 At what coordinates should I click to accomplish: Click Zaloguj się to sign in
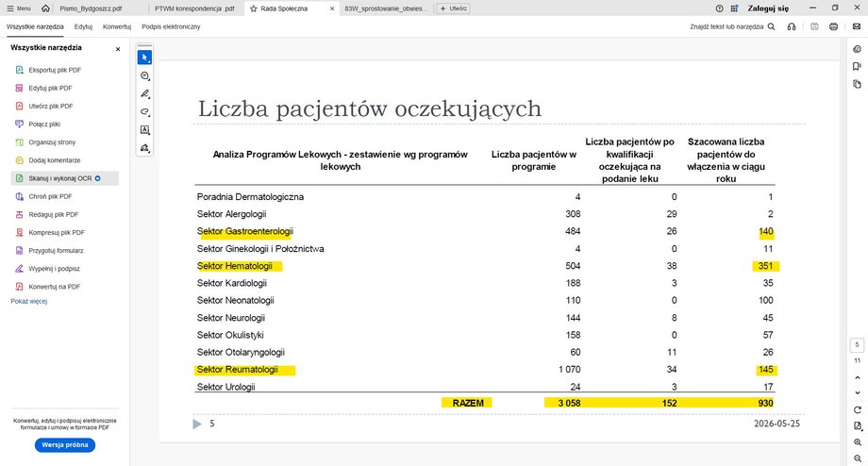[x=768, y=8]
